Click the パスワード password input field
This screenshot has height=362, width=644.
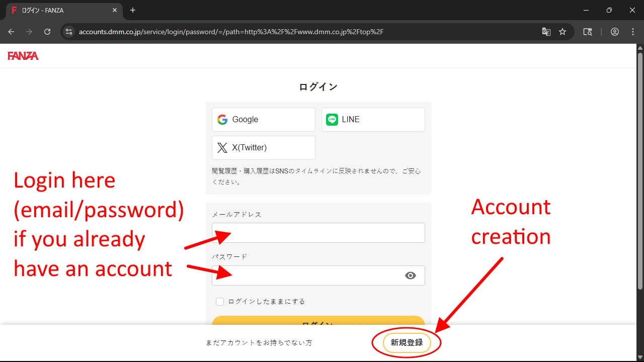pos(318,276)
